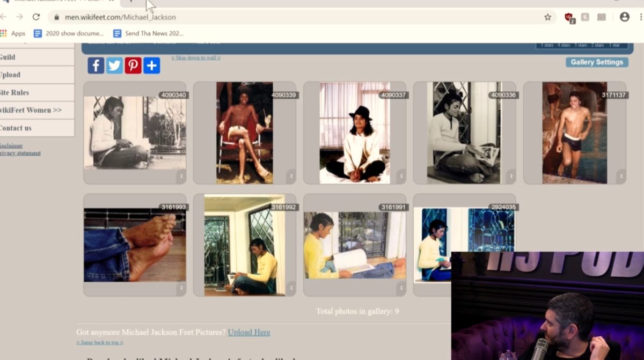Open options menu on photo 4090340
Viewport: 644px width, 360px height.
(181, 176)
